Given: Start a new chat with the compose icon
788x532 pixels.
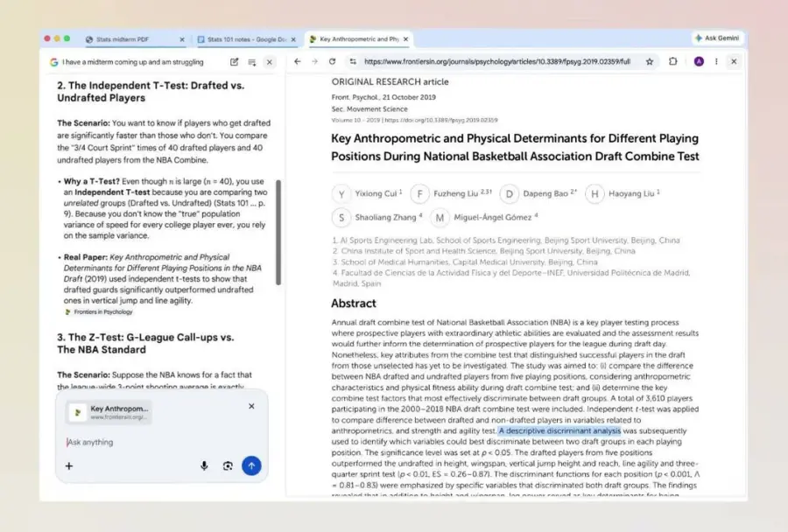Looking at the screenshot, I should (234, 62).
